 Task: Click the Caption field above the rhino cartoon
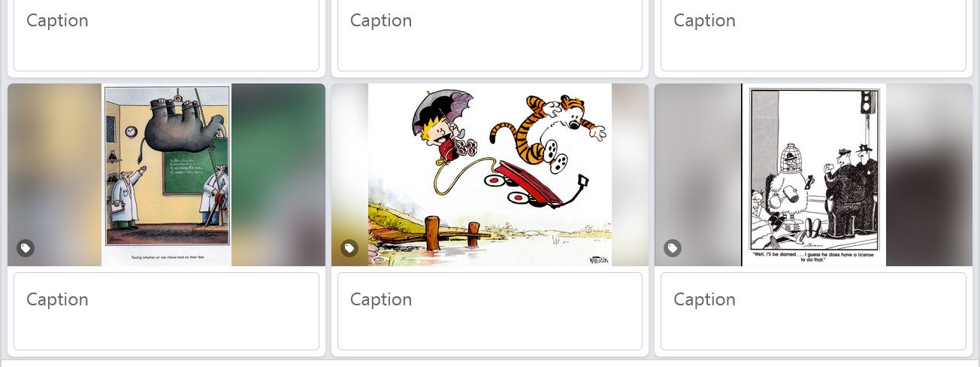pyautogui.click(x=166, y=35)
